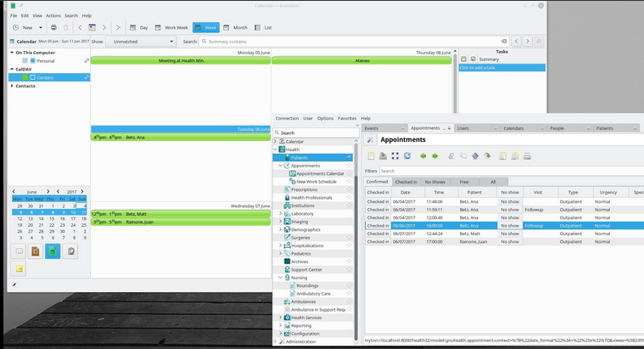The width and height of the screenshot is (644, 349).
Task: Open the Contacts view switcher icon
Action: (x=36, y=251)
